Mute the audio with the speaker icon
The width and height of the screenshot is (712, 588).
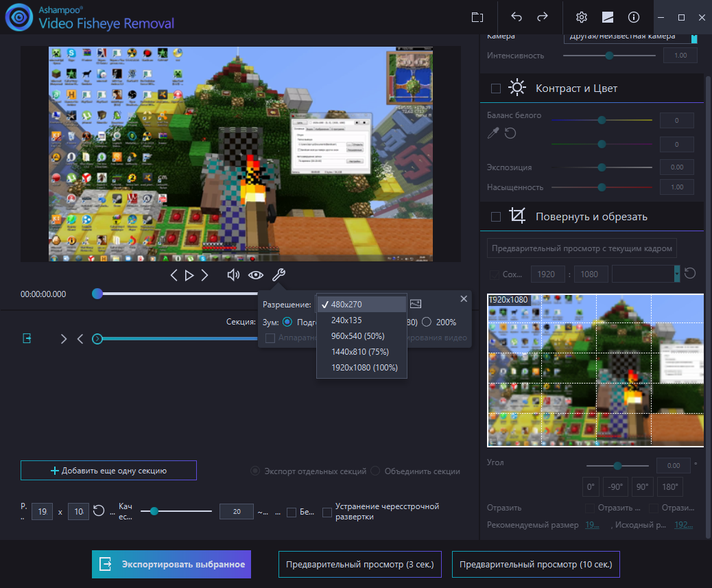tap(233, 274)
